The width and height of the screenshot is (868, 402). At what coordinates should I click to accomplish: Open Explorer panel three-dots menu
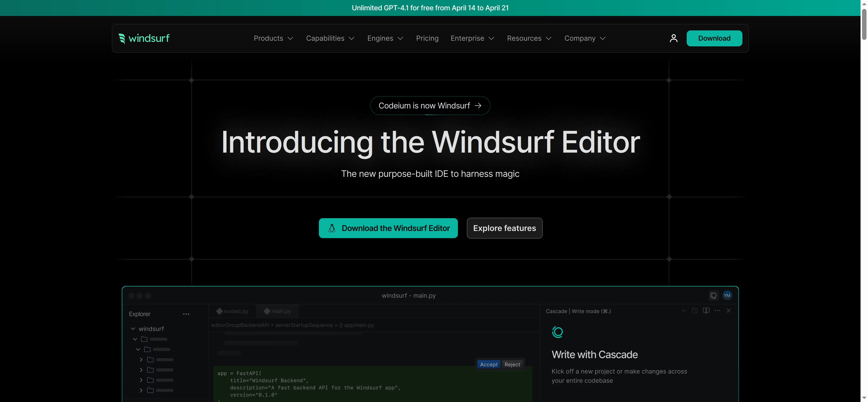point(186,314)
